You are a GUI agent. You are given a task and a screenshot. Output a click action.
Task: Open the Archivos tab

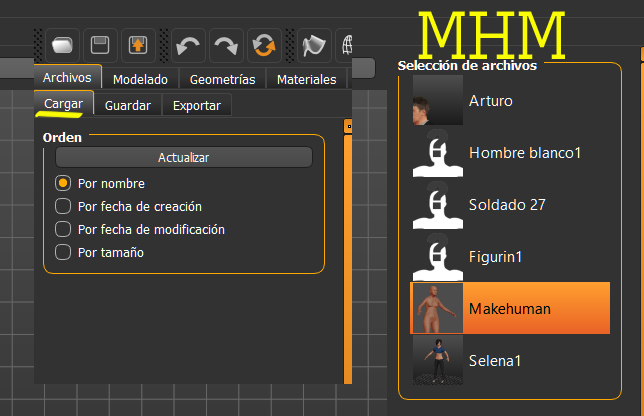[x=67, y=77]
